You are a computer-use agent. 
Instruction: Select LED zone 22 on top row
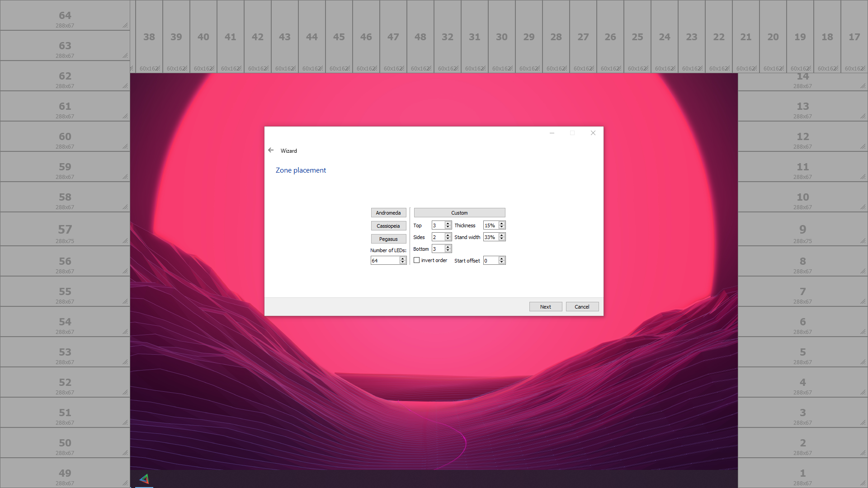point(719,37)
